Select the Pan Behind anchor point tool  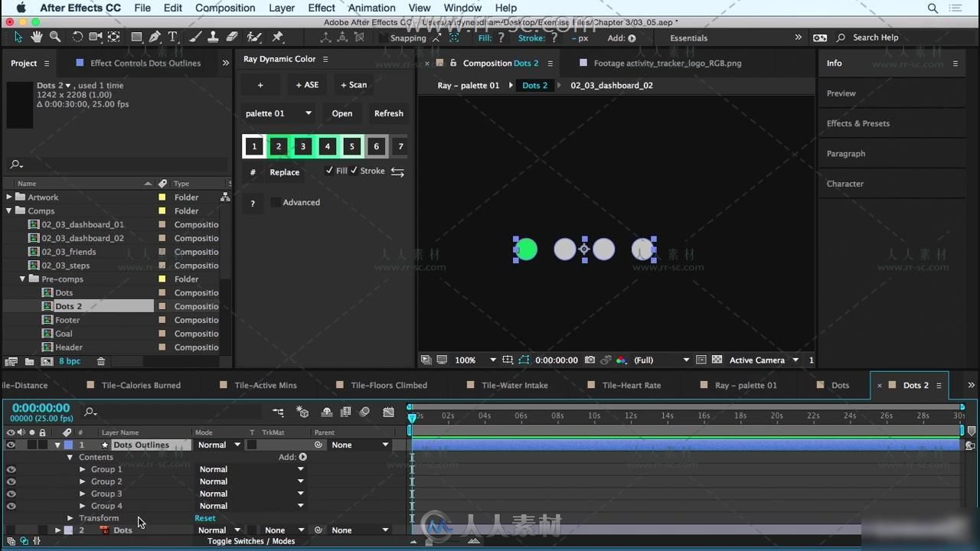click(113, 37)
